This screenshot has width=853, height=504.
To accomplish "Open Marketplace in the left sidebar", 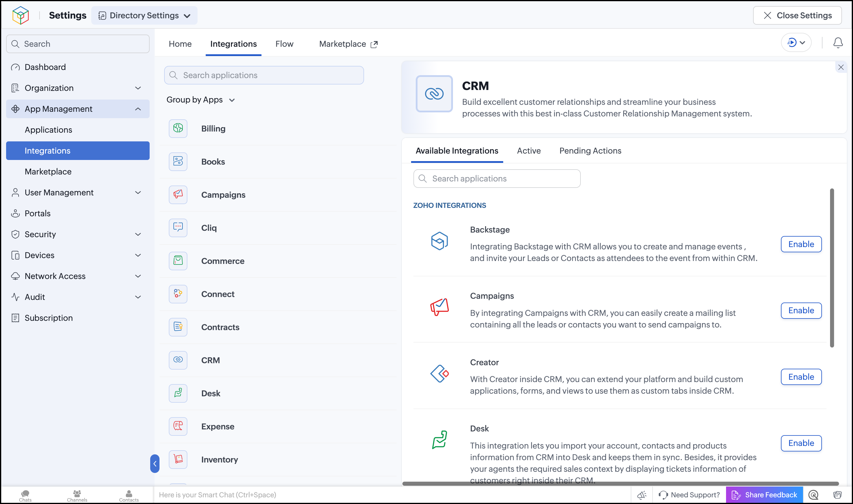I will click(x=78, y=172).
